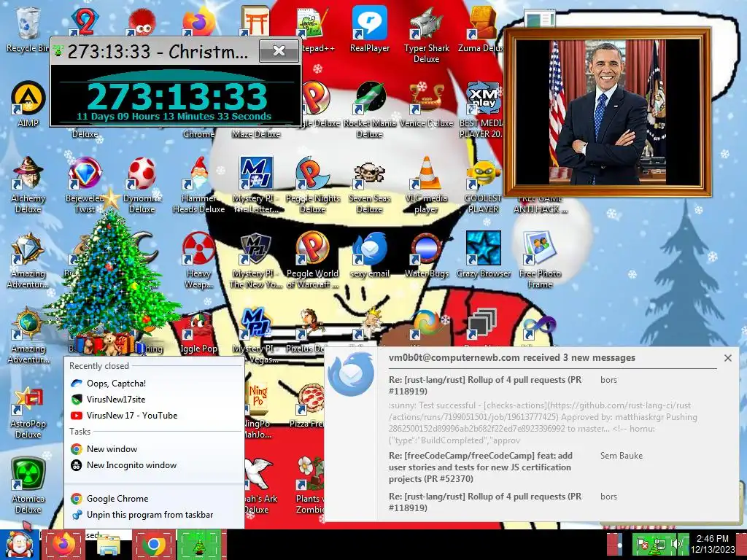Viewport: 747px width, 560px height.
Task: Launch Water Bugs shortcut
Action: click(426, 254)
